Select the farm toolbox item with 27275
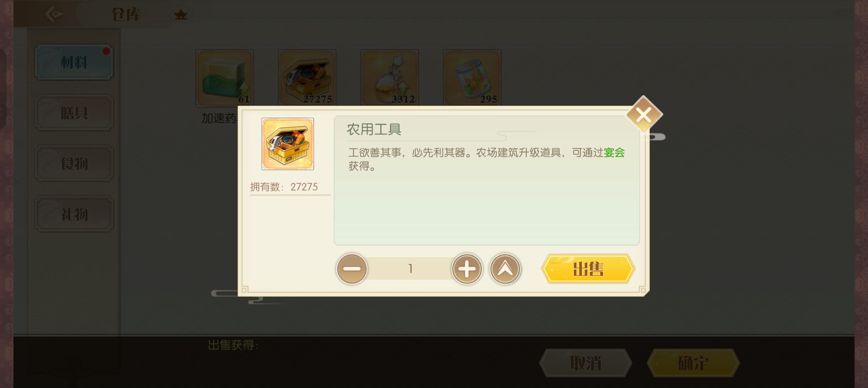The height and width of the screenshot is (388, 868). click(307, 78)
